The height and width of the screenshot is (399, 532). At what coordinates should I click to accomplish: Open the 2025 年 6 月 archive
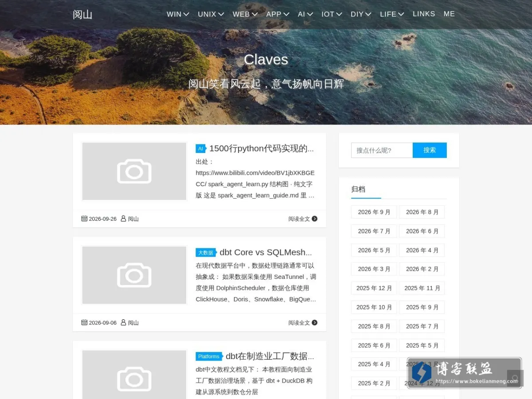374,345
